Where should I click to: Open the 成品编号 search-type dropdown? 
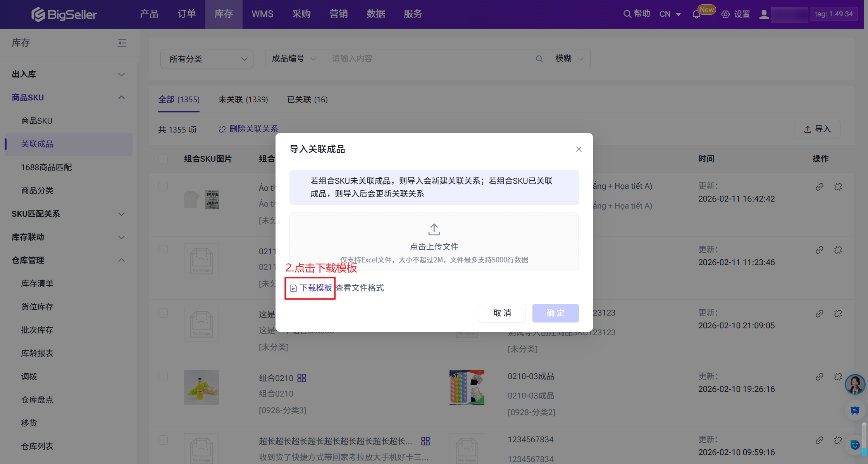tap(294, 59)
